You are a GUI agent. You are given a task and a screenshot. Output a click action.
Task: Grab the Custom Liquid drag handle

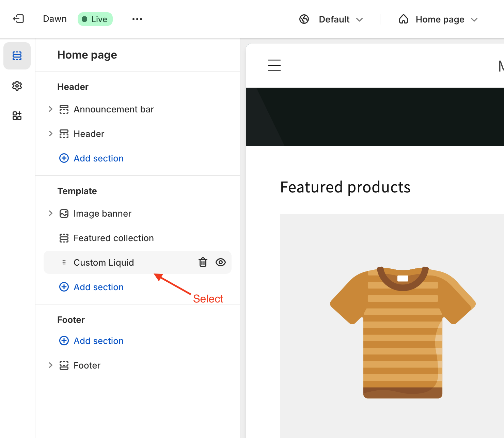click(x=64, y=262)
